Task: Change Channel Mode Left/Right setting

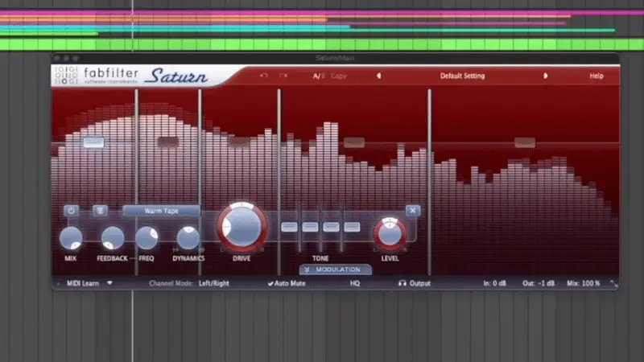Action: [214, 283]
